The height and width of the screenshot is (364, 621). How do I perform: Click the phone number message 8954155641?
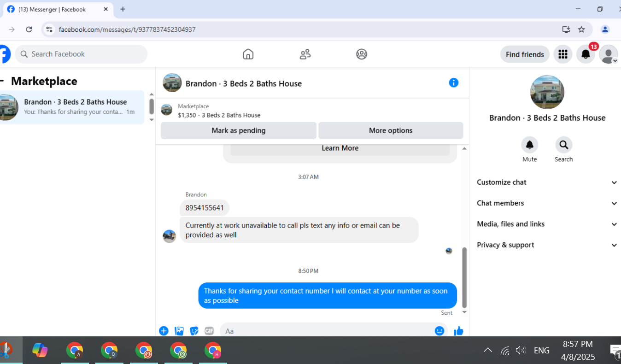(205, 208)
